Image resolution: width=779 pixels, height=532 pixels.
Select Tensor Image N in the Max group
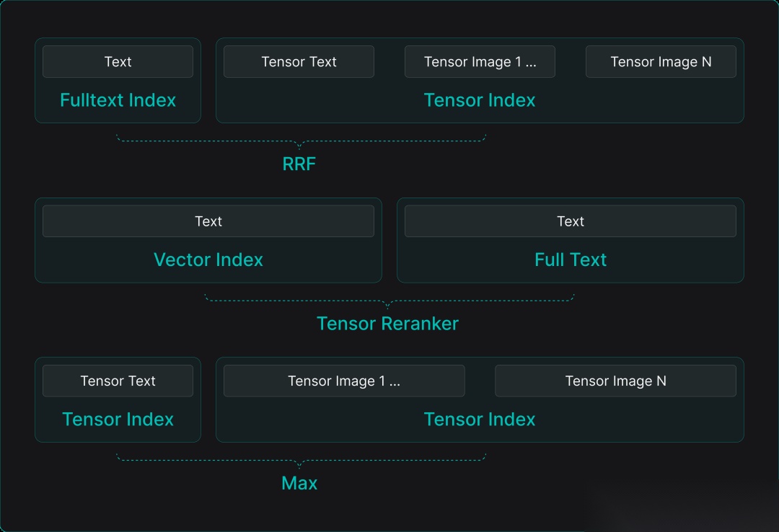[615, 381]
